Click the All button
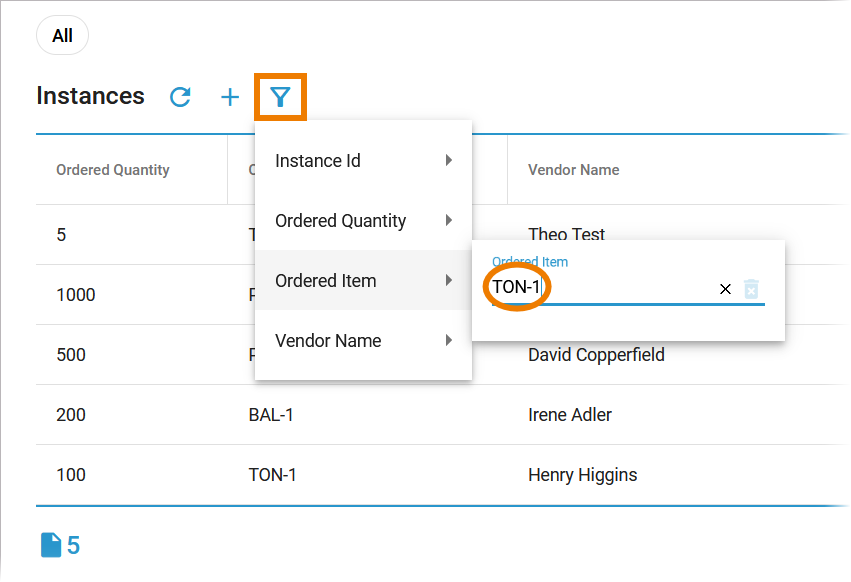Image resolution: width=851 pixels, height=582 pixels. pos(62,36)
